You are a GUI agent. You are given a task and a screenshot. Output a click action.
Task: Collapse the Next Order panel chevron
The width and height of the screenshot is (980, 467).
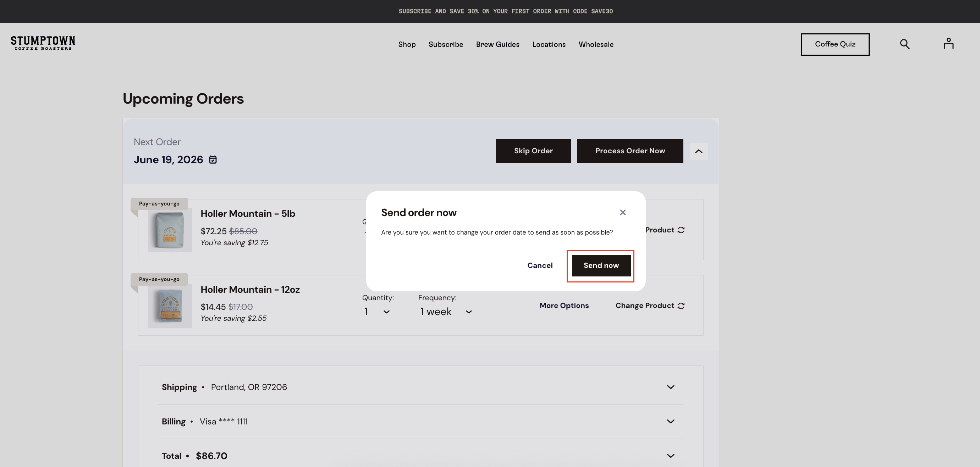click(699, 151)
